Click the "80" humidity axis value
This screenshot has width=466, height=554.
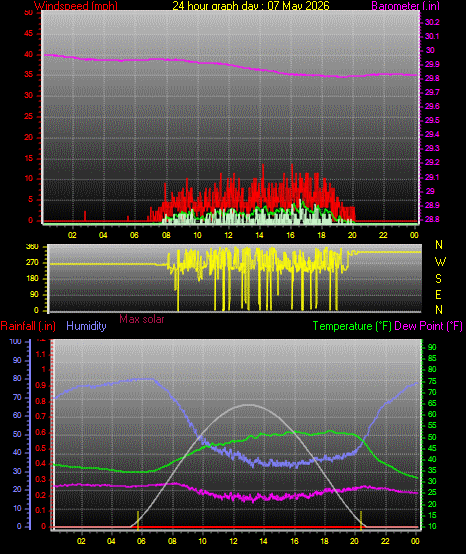[x=17, y=378]
